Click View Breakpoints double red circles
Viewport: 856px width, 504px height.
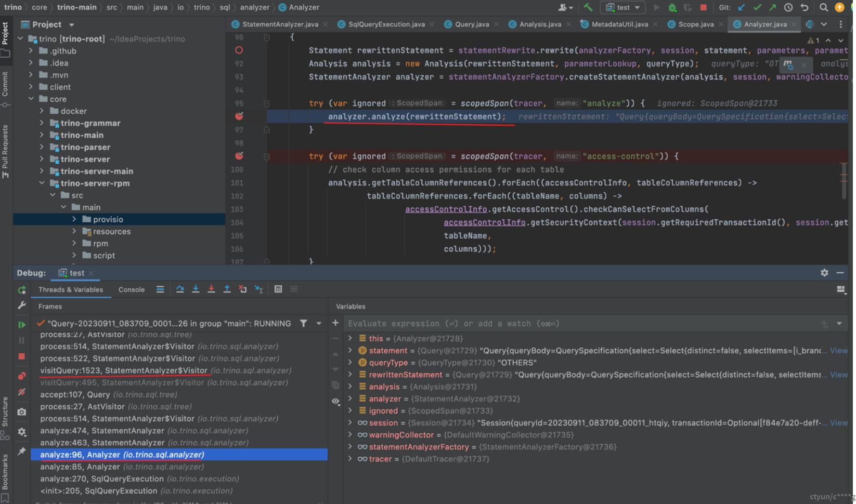click(x=21, y=375)
